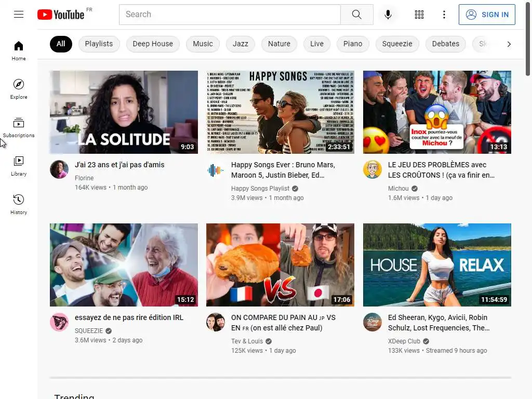Open Florine channel avatar
The height and width of the screenshot is (399, 532).
[x=59, y=169]
